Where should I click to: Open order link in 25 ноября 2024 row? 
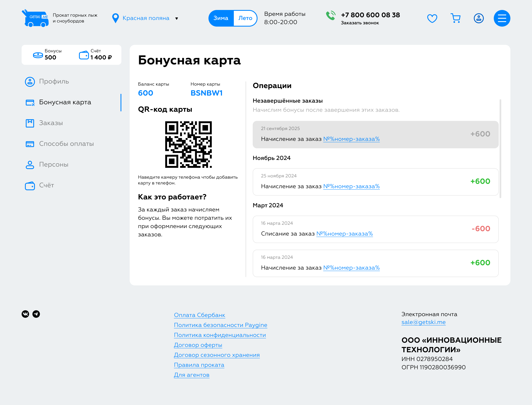pos(351,186)
